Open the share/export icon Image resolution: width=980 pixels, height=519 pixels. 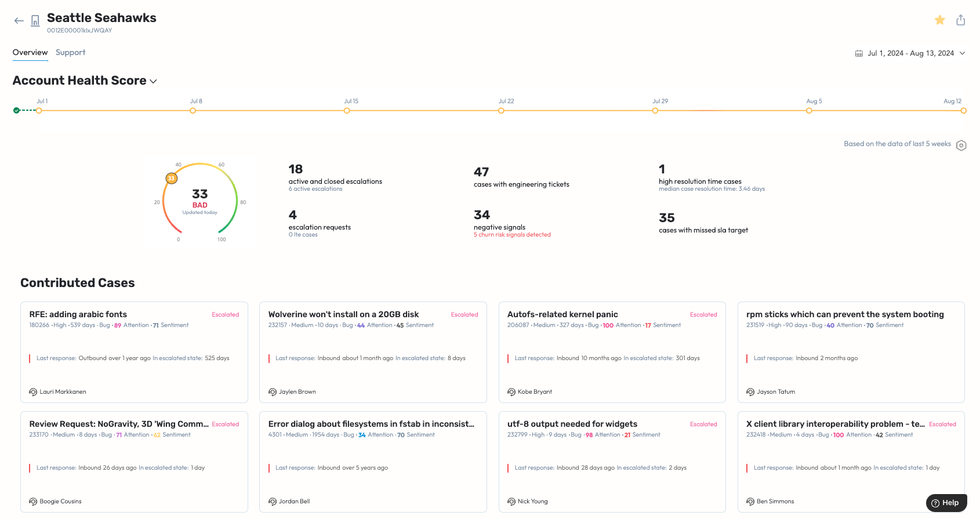click(x=961, y=20)
